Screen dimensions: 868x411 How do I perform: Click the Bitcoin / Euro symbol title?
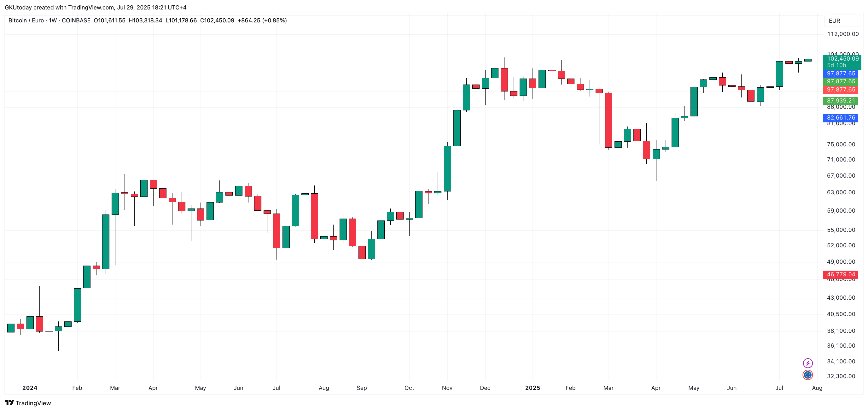click(26, 21)
